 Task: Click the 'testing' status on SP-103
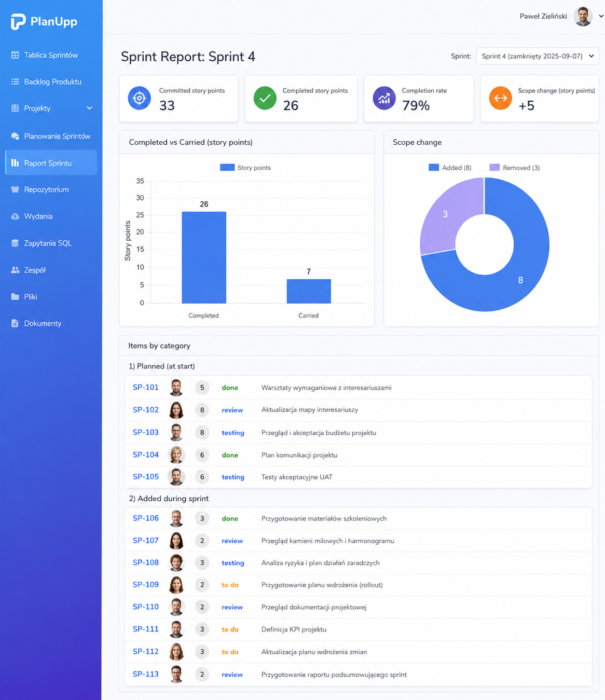(233, 433)
